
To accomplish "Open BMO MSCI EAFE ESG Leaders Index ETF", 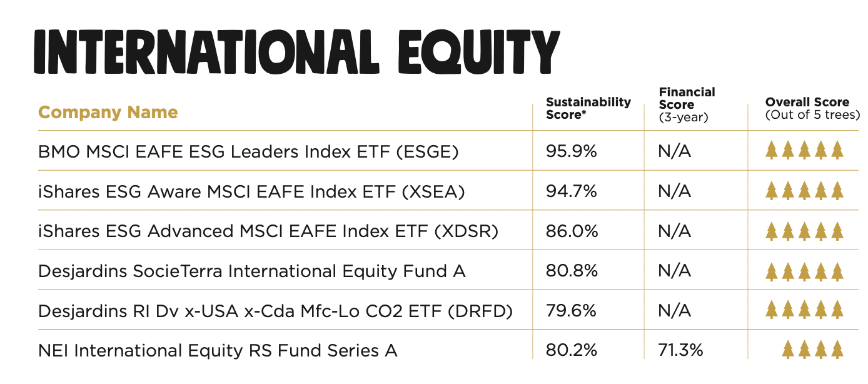I will 248,151.
